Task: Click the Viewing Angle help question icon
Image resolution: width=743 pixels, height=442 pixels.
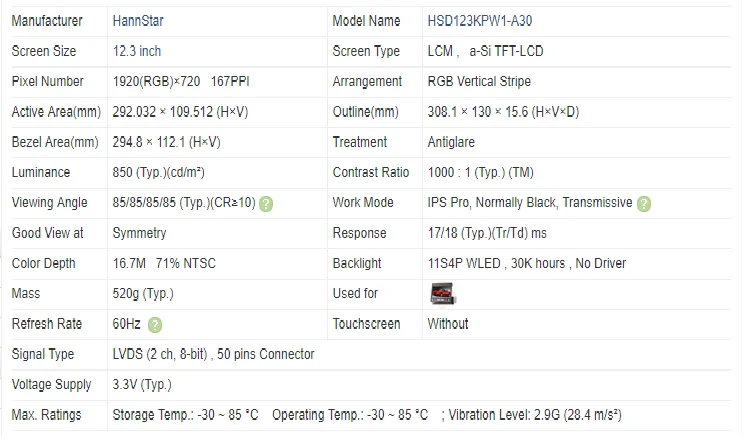Action: click(x=266, y=204)
